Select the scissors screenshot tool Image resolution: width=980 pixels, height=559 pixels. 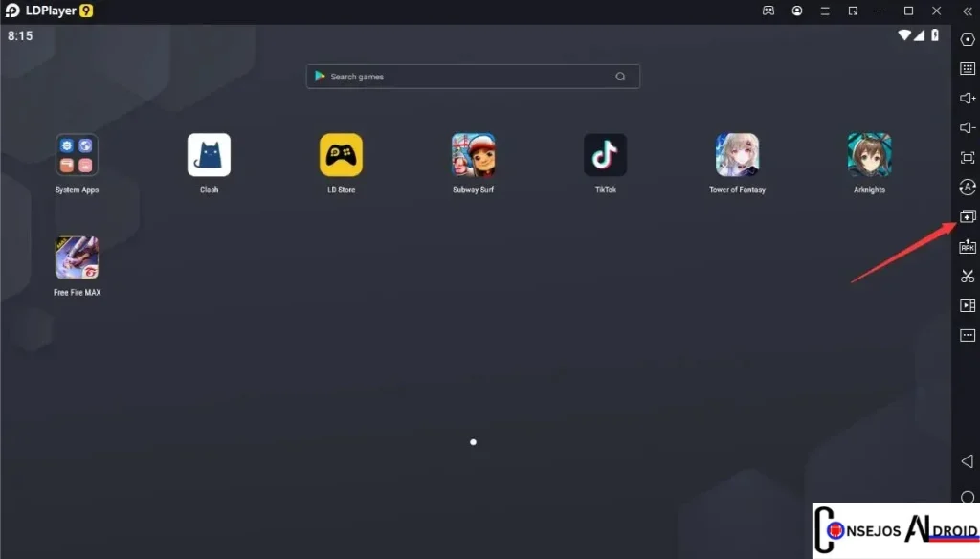967,277
